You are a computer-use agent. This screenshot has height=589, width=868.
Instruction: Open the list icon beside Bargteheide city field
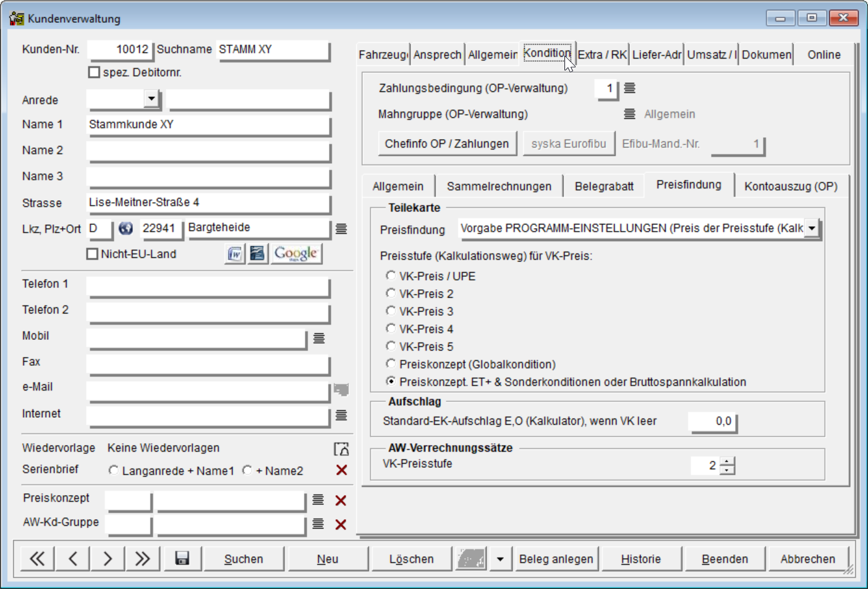(341, 229)
